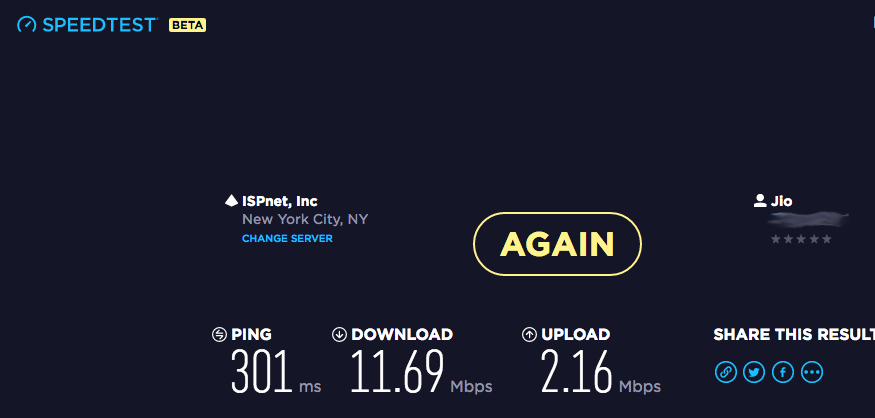
Task: Copy result link via chain icon
Action: click(725, 372)
